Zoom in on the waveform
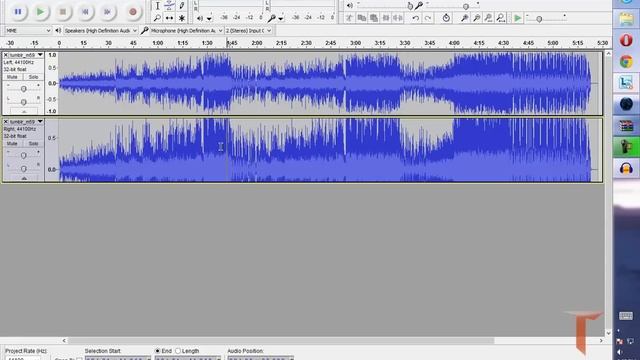 click(x=464, y=18)
